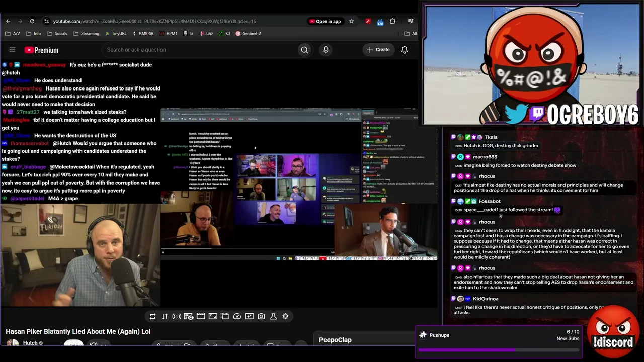644x362 pixels.
Task: Open the IE bookmark
Action: (x=189, y=34)
